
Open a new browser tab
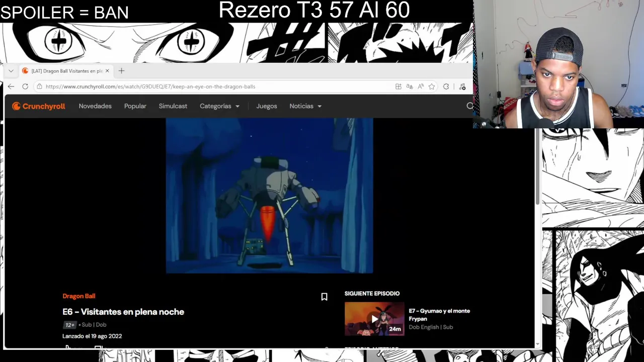[x=121, y=71]
